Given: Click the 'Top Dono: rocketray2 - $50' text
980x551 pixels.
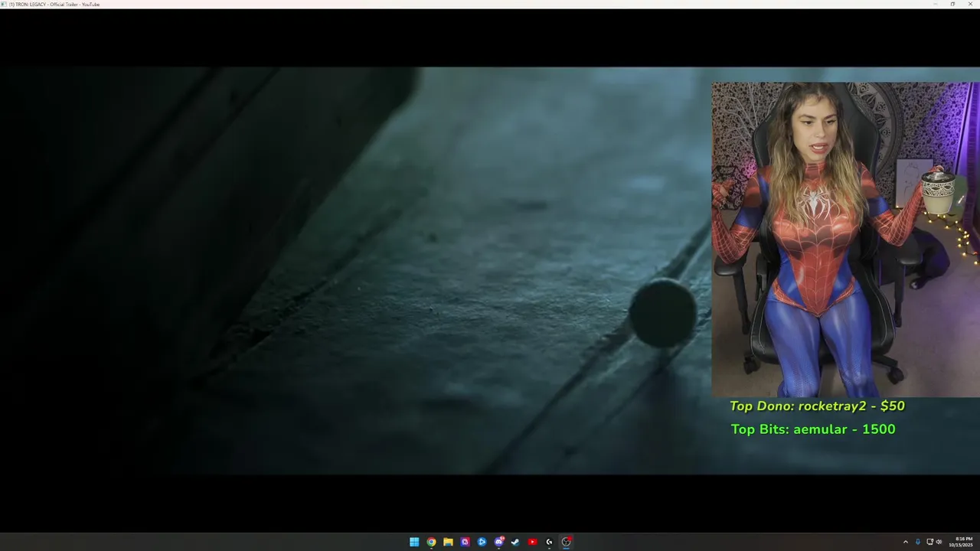Looking at the screenshot, I should [817, 406].
